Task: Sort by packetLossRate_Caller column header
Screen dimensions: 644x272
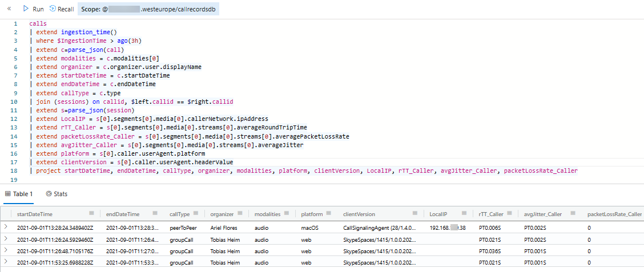Action: 614,214
